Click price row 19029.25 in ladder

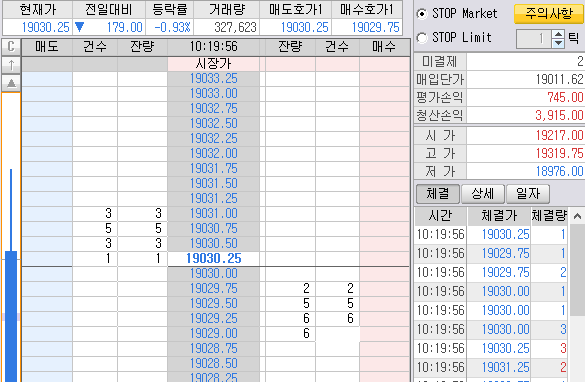(213, 318)
